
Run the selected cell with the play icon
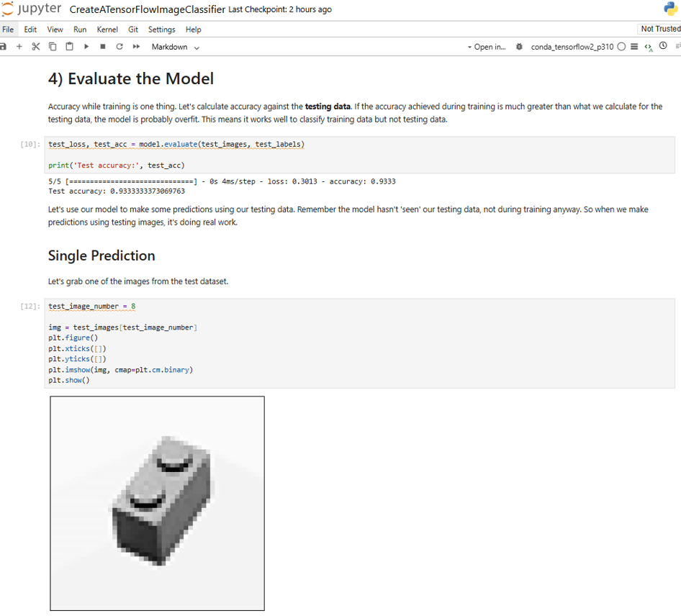point(86,47)
